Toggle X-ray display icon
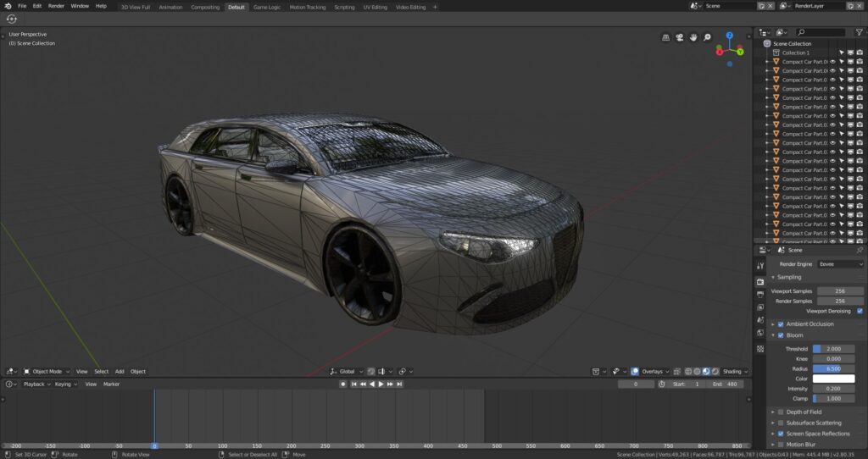This screenshot has height=459, width=868. click(676, 372)
